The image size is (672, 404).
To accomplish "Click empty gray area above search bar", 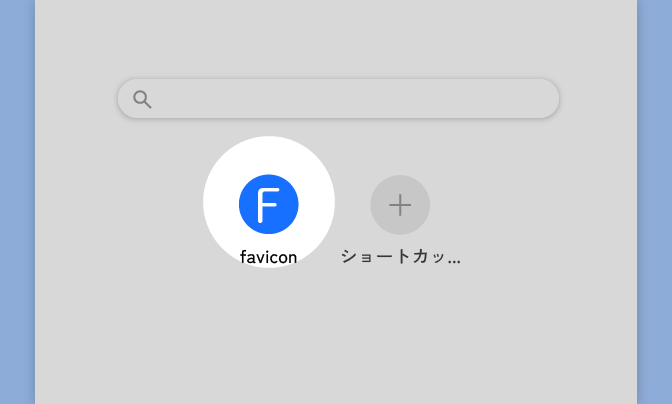I will [x=336, y=39].
